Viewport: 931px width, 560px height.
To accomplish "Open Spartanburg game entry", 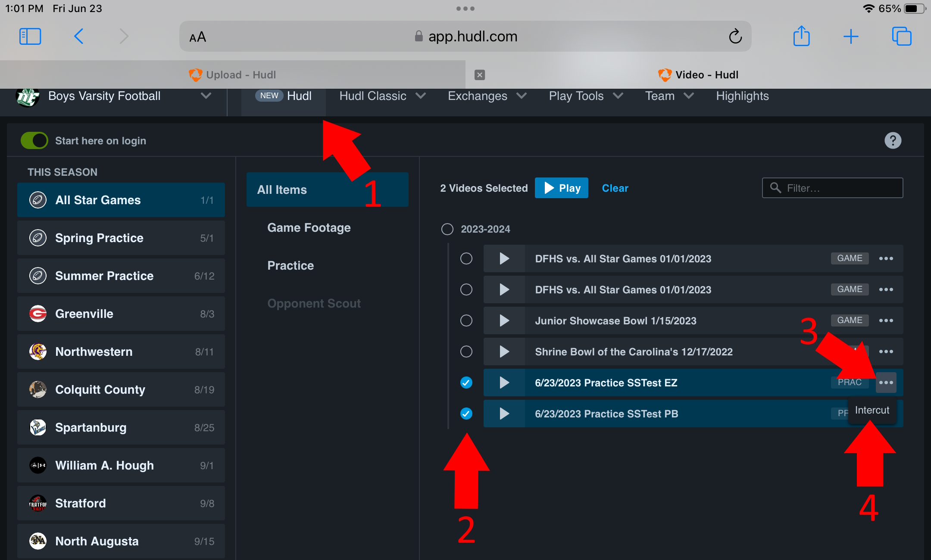I will 121,427.
